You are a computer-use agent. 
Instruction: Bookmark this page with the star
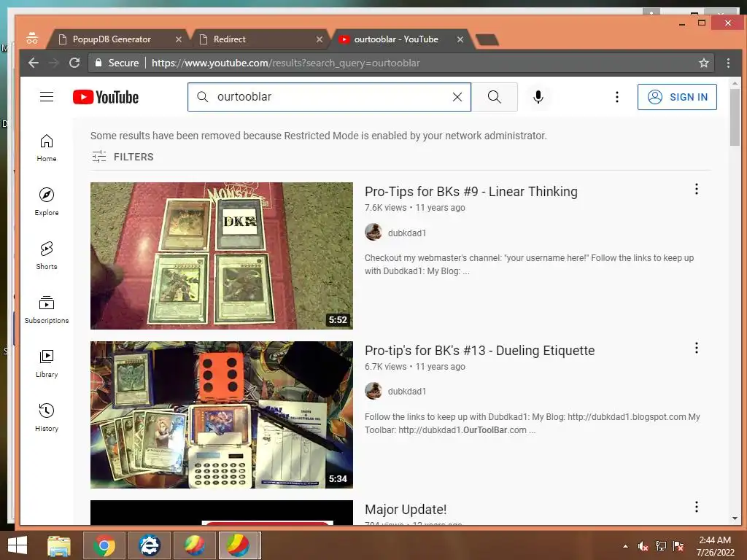[704, 63]
